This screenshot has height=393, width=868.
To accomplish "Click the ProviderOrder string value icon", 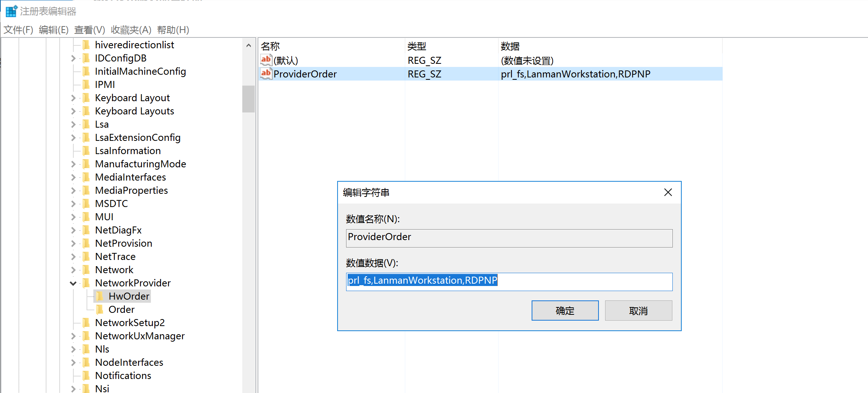I will click(x=266, y=74).
